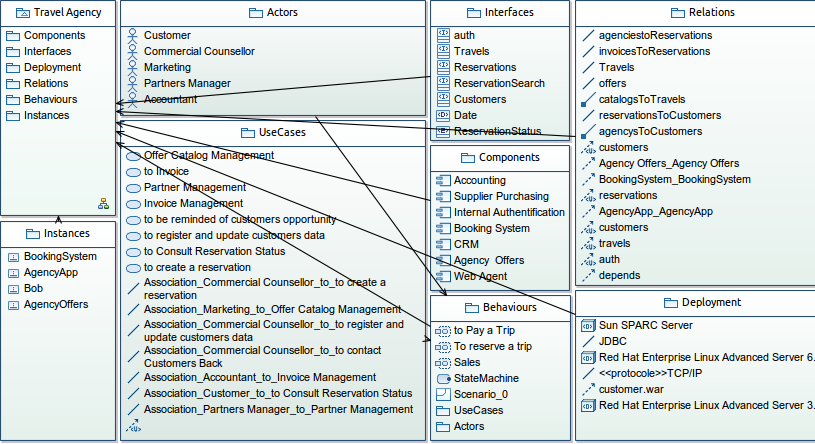Select Deployment folder in Travel Agency

pyautogui.click(x=44, y=68)
